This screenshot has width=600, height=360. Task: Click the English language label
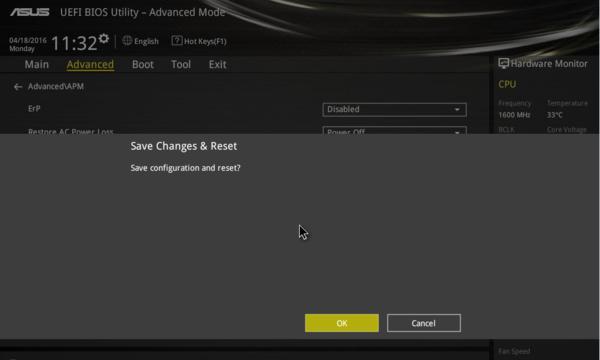[x=146, y=41]
